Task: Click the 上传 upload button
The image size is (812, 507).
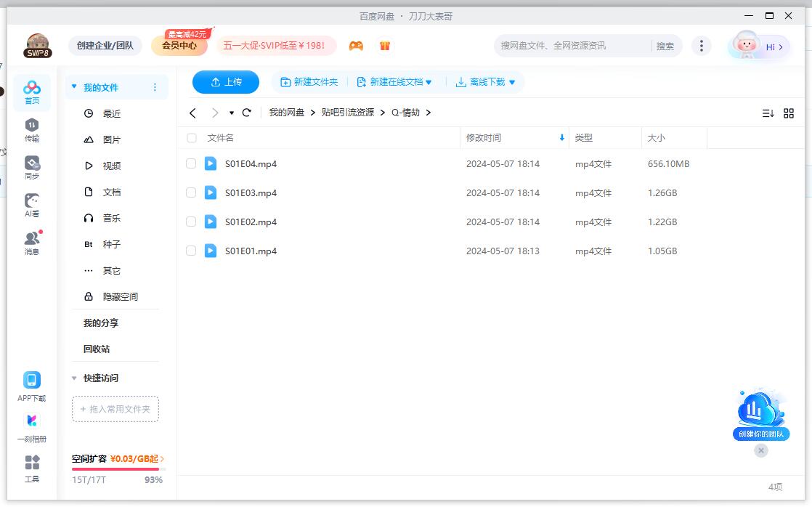Action: tap(225, 82)
